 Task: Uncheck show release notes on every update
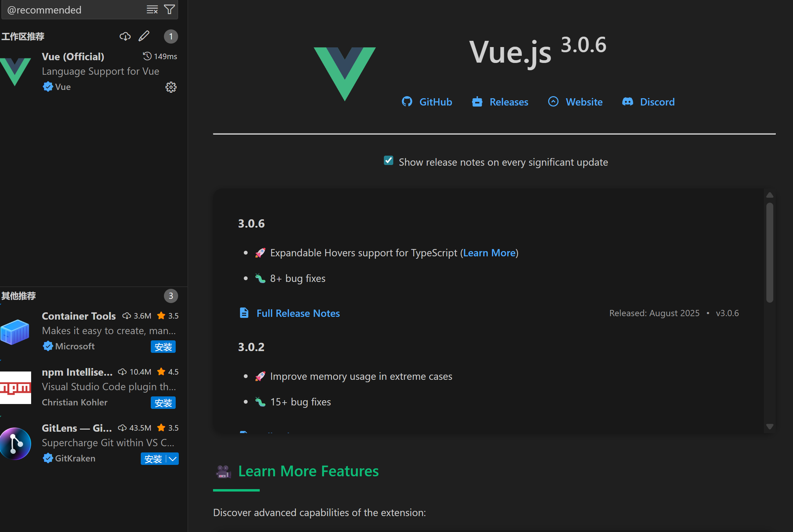coord(388,160)
